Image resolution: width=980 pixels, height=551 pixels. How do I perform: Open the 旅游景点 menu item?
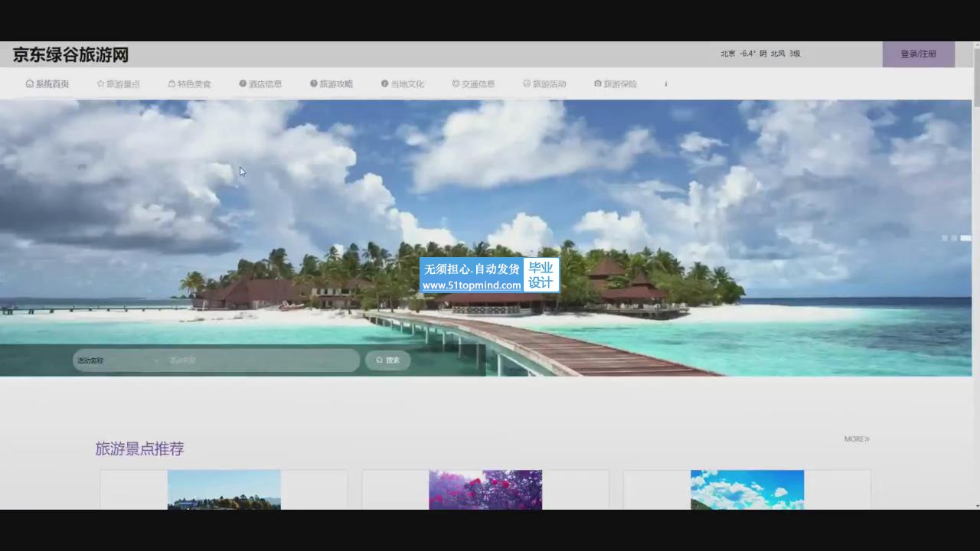118,84
